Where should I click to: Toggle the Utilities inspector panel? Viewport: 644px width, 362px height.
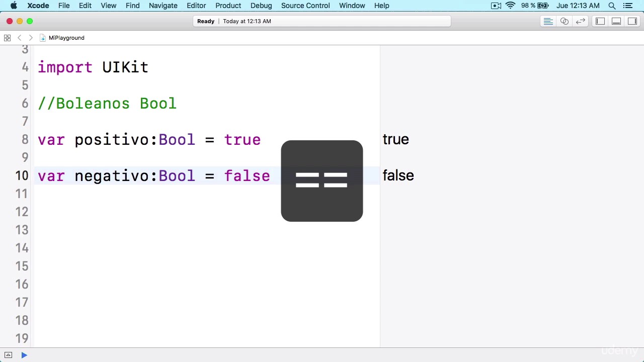pos(632,21)
